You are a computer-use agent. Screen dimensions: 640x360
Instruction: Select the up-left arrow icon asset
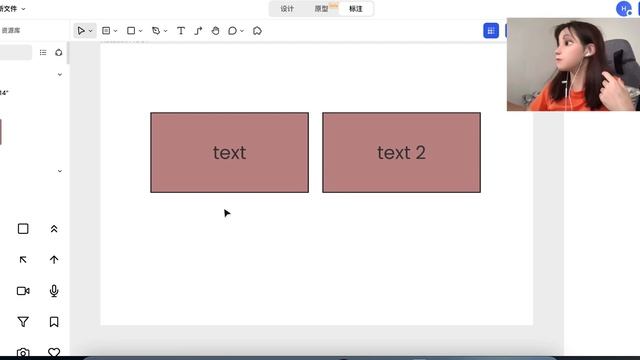pos(23,260)
